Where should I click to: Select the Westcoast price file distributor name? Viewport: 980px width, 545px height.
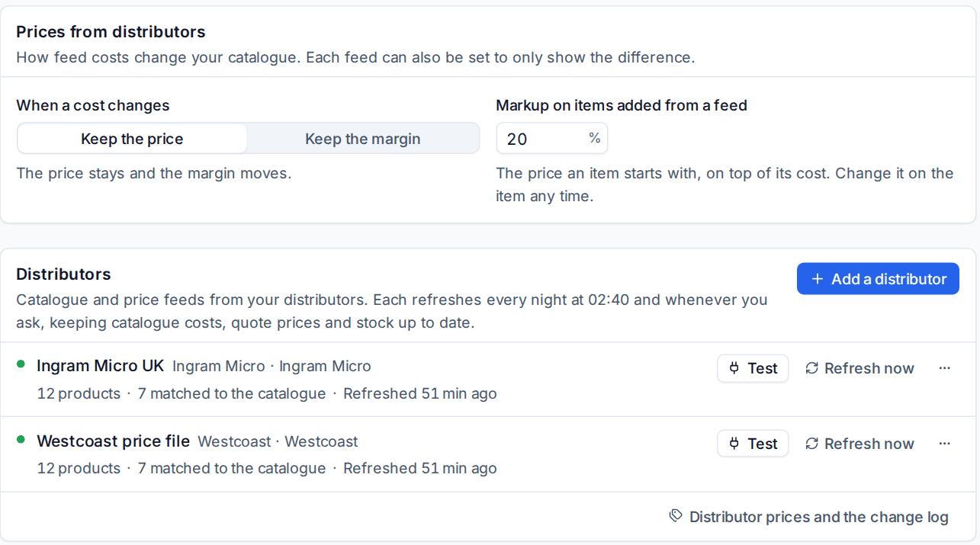113,441
